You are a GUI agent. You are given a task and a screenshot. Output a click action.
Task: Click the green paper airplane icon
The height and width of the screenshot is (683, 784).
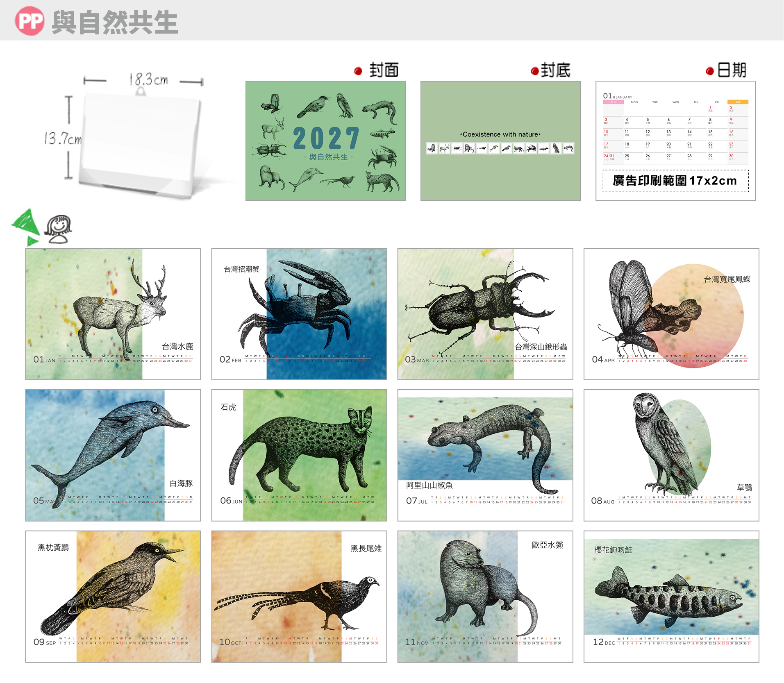[x=25, y=227]
